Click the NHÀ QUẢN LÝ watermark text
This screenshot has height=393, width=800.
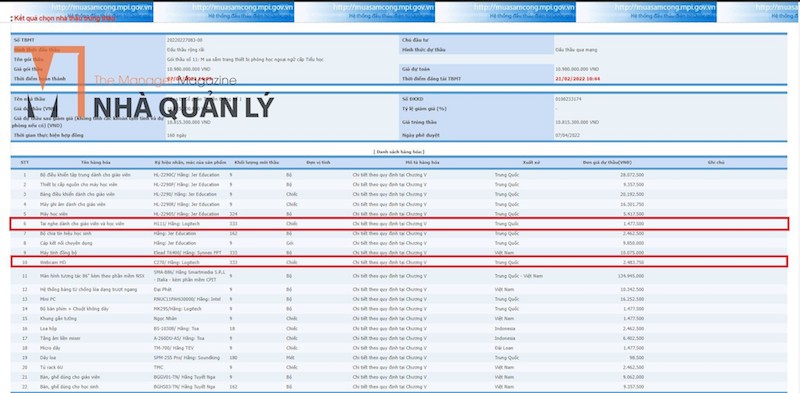[184, 108]
